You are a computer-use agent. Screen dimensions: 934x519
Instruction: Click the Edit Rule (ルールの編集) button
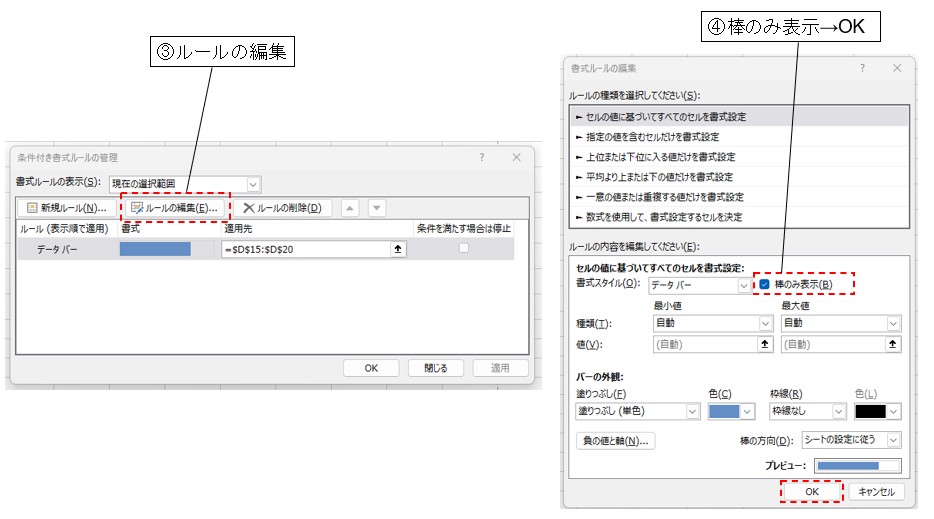[x=174, y=208]
